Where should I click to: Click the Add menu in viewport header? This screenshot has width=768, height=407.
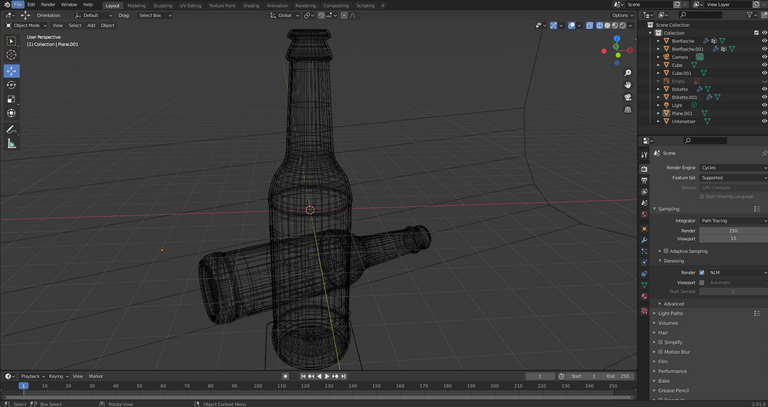(91, 25)
